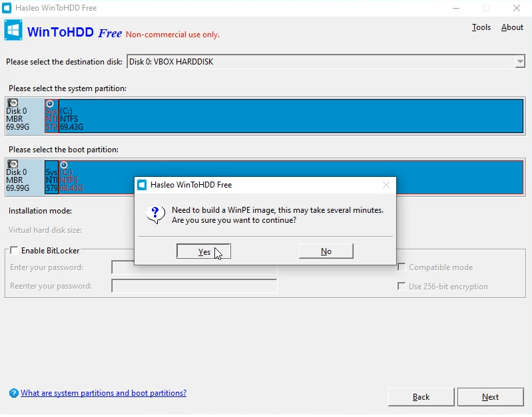Close the main WinToHDD window

[x=517, y=8]
